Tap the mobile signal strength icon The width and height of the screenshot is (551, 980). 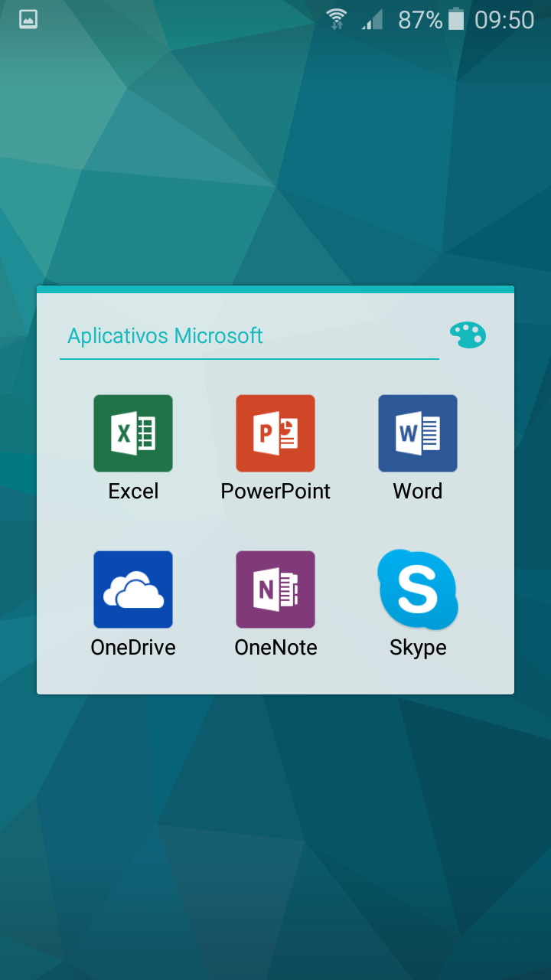[373, 19]
